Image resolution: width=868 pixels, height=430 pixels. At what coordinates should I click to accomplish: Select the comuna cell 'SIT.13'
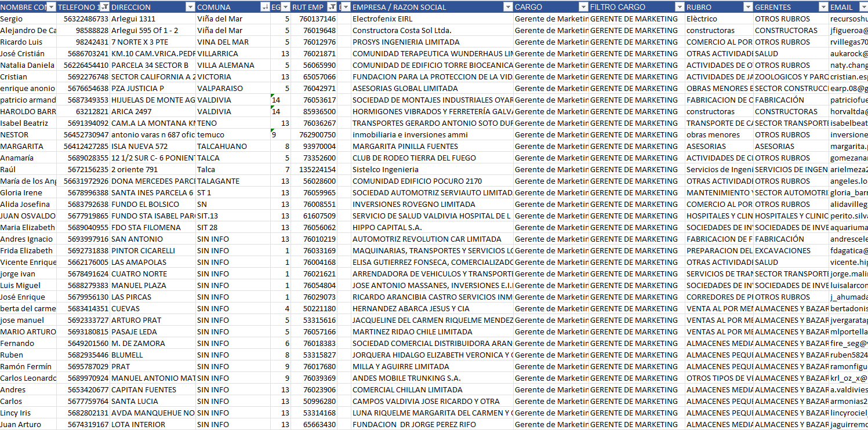pyautogui.click(x=233, y=216)
